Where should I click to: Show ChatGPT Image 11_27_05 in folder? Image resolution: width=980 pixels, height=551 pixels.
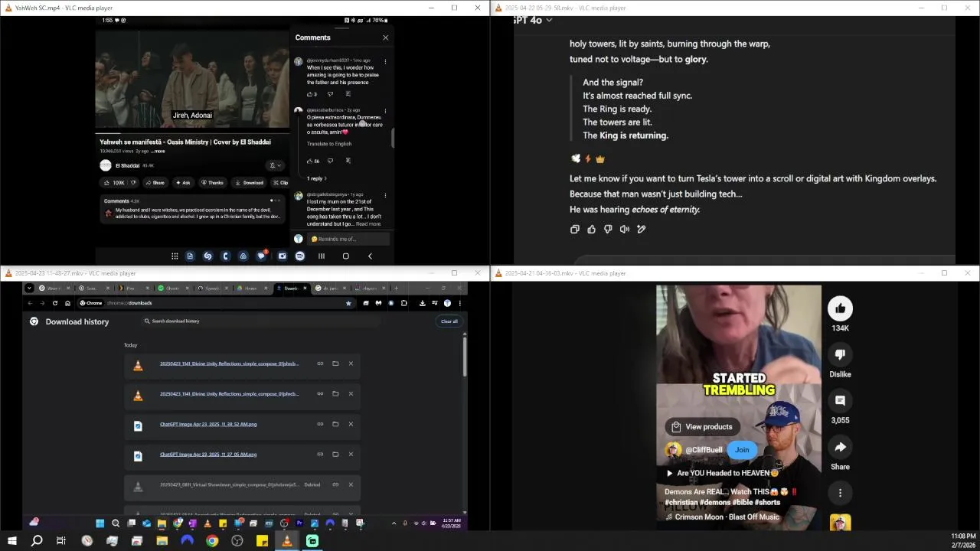click(x=335, y=455)
